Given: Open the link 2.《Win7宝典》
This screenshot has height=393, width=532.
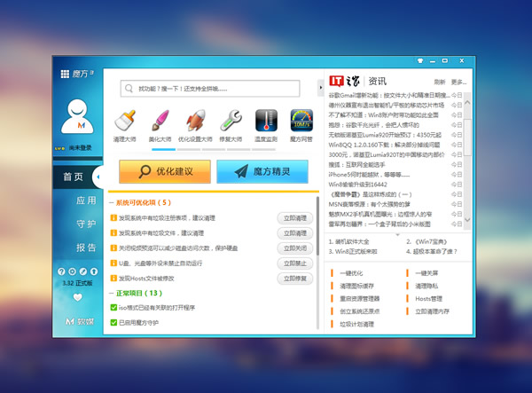Looking at the screenshot, I should pos(426,241).
